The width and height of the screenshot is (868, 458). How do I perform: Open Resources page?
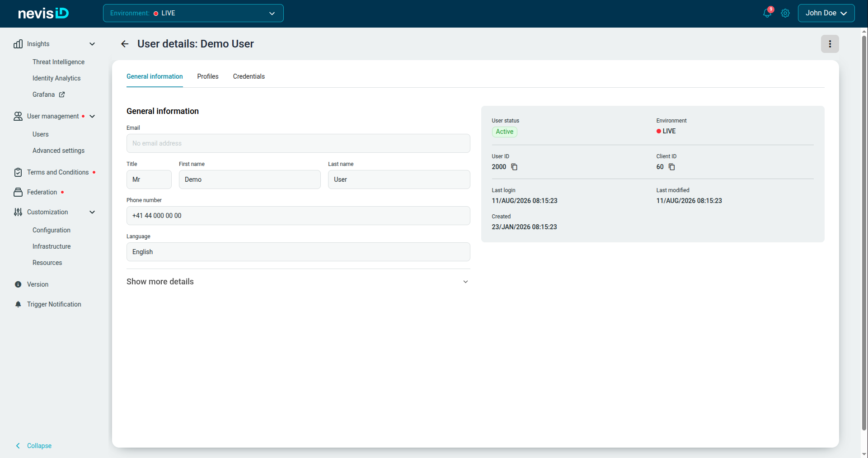coord(47,263)
